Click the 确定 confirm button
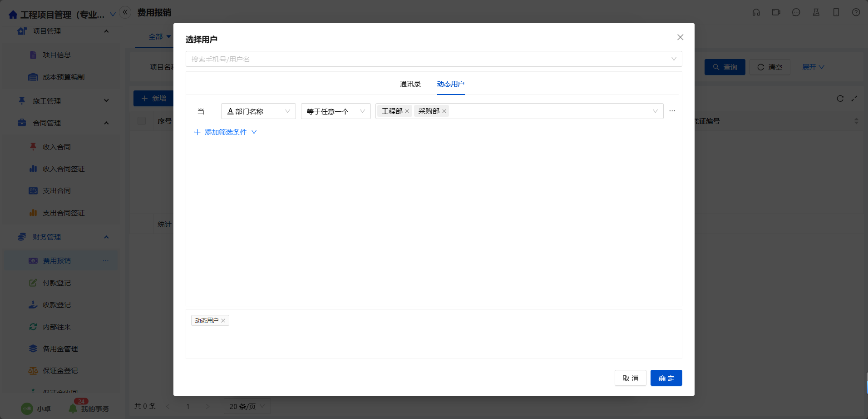 666,378
